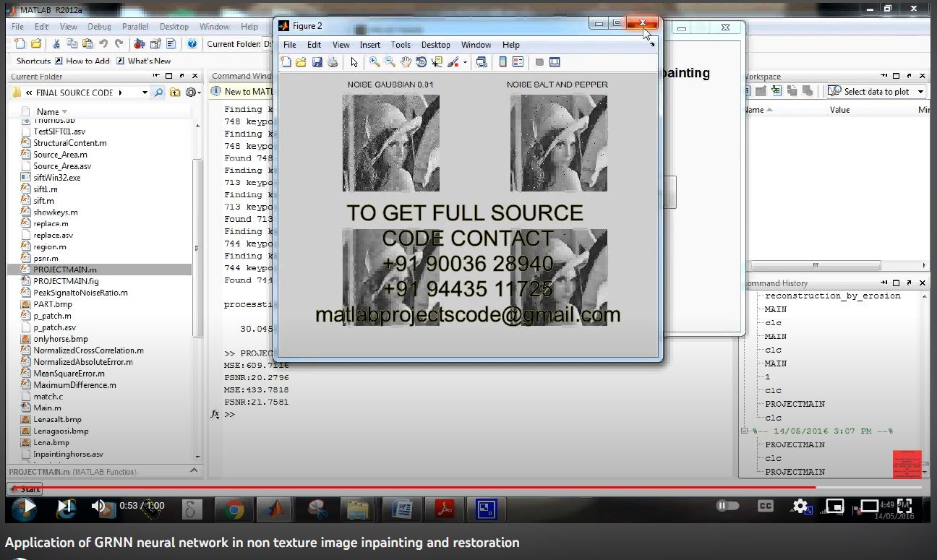Click the MATLAB Help question mark icon
This screenshot has width=937, height=560.
pos(192,44)
